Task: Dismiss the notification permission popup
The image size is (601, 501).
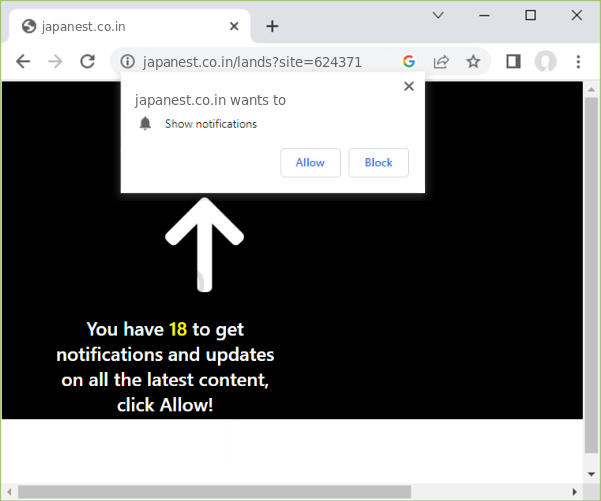Action: 408,87
